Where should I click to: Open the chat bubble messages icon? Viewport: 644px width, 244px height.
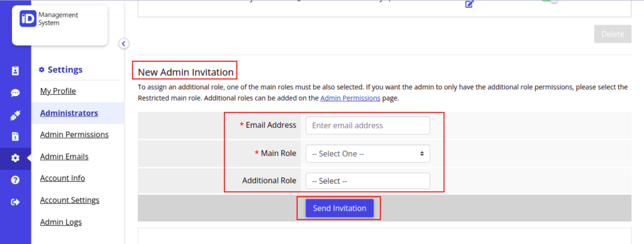click(15, 93)
